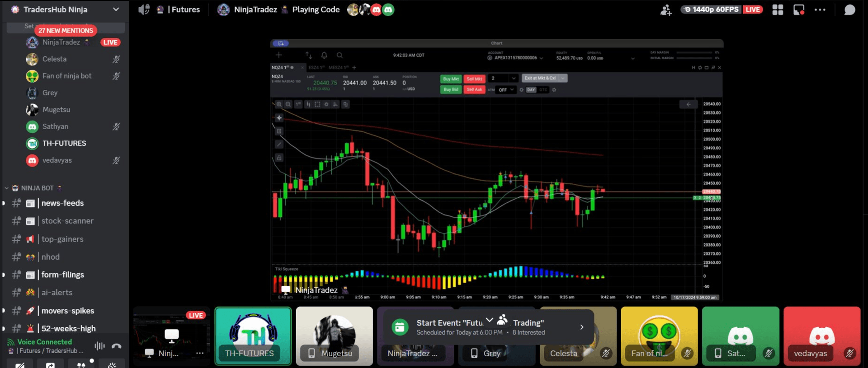Collapse the participants row chevron

[489, 320]
